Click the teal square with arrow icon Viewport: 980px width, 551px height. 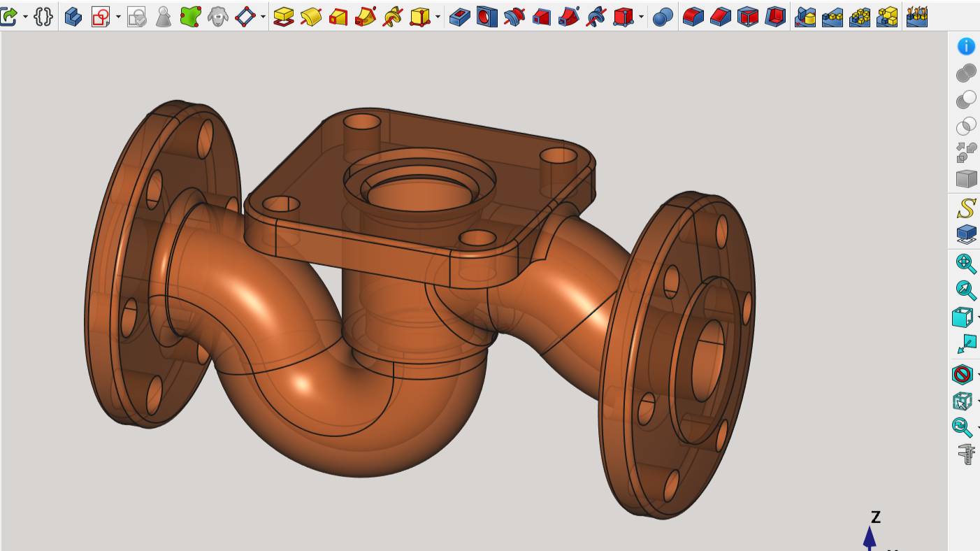966,343
